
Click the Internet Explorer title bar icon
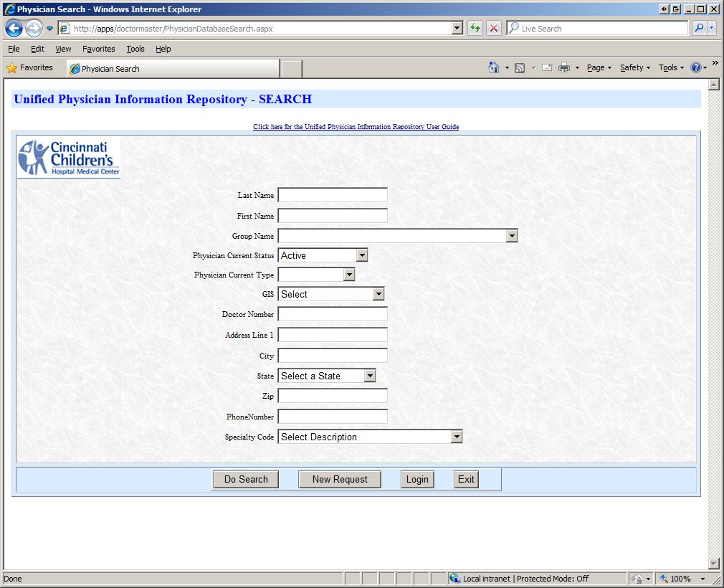tap(9, 9)
